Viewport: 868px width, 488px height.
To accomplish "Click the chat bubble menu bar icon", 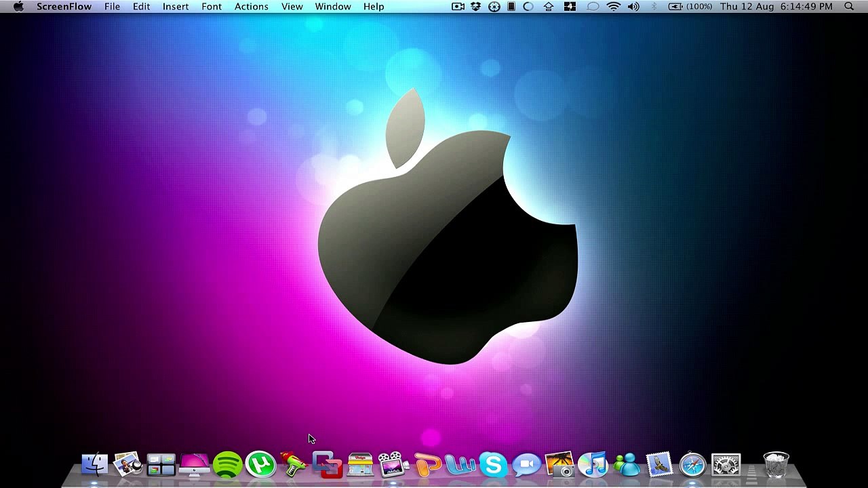I will (x=593, y=7).
